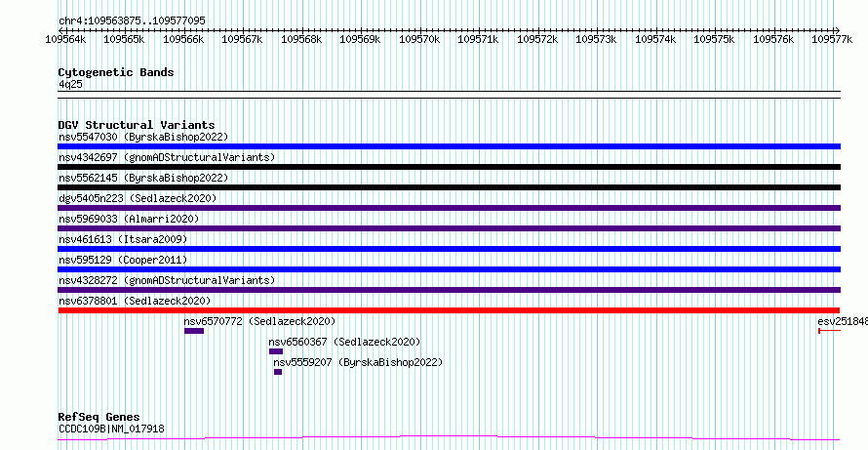This screenshot has width=868, height=450.
Task: Click the 109569k ruler tick label
Action: pos(361,39)
